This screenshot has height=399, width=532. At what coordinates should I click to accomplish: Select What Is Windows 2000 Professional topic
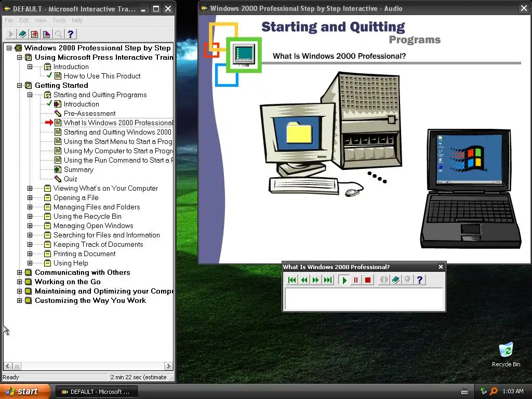pyautogui.click(x=118, y=123)
